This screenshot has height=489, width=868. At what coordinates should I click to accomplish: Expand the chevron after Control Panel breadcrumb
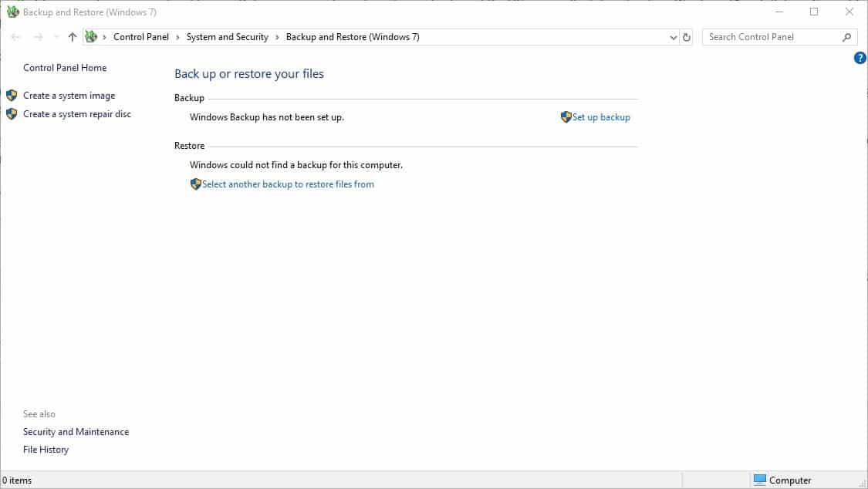[177, 37]
